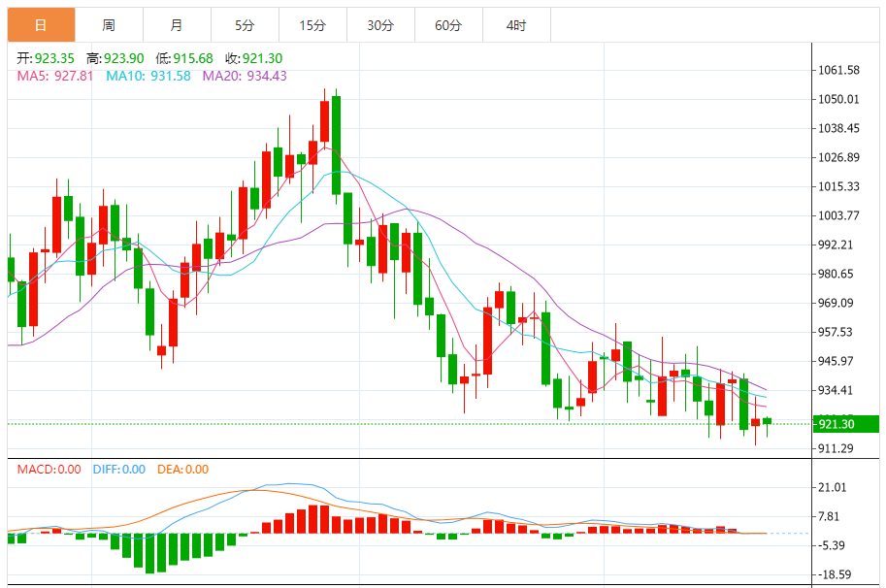
Task: Click the MA10: 931.58 indicator label
Action: point(148,76)
